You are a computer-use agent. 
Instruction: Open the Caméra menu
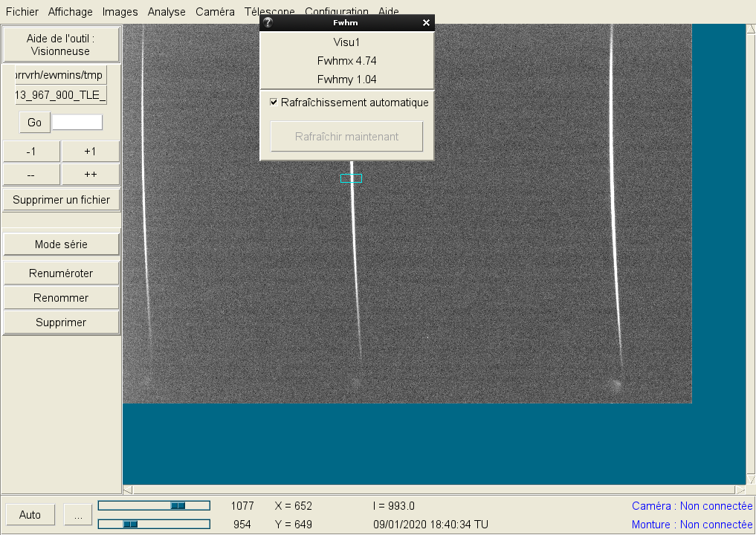[215, 11]
